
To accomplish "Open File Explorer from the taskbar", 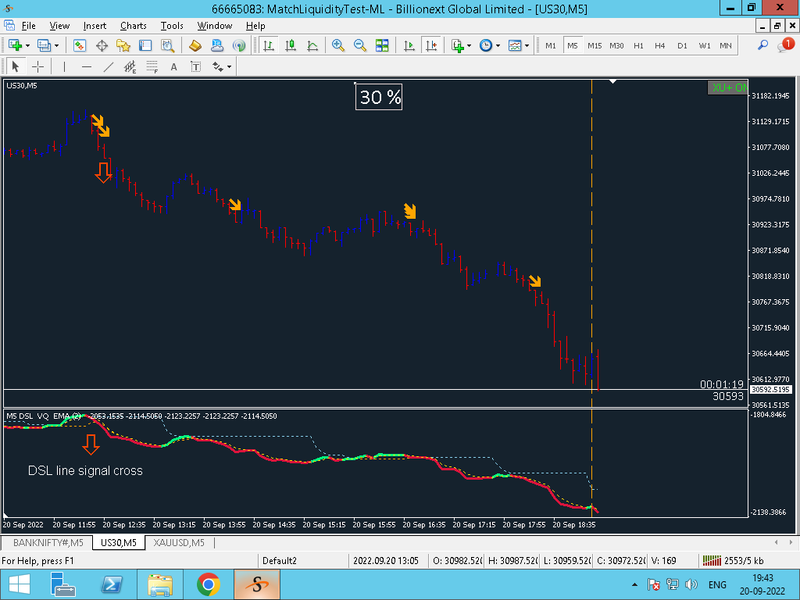I will [160, 585].
